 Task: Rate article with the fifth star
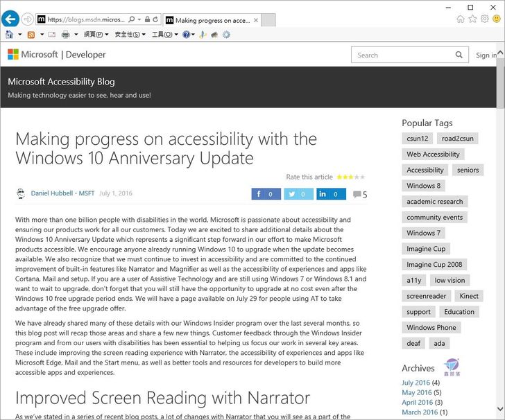[361, 177]
